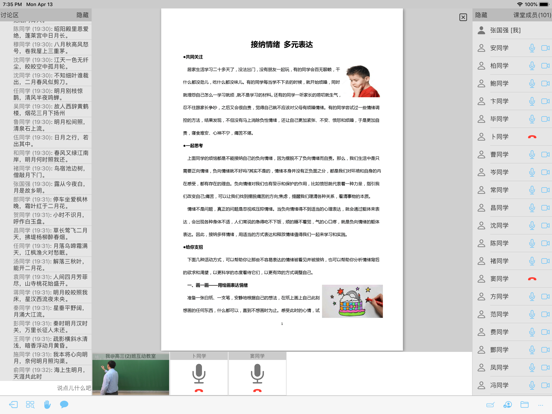
Task: Click camera icon for 昌同学
Action: [x=545, y=208]
